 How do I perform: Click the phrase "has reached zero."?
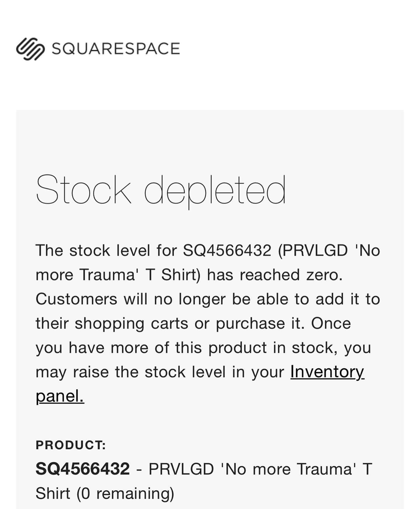[275, 275]
